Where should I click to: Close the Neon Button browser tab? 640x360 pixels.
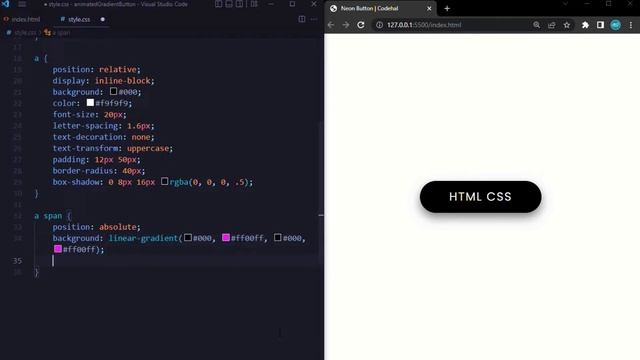429,8
